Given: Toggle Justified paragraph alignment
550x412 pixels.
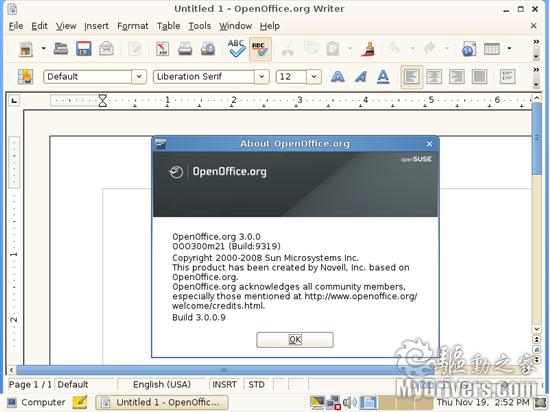Looking at the screenshot, I should coord(479,76).
